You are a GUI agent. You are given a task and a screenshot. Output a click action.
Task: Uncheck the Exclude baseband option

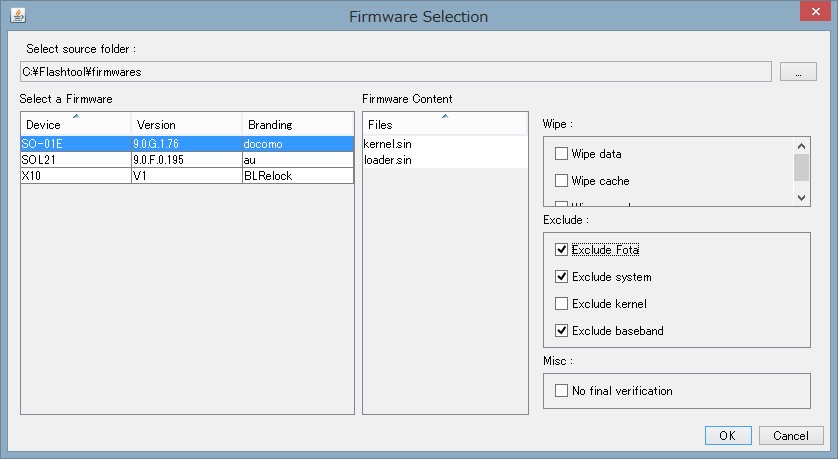(x=562, y=331)
